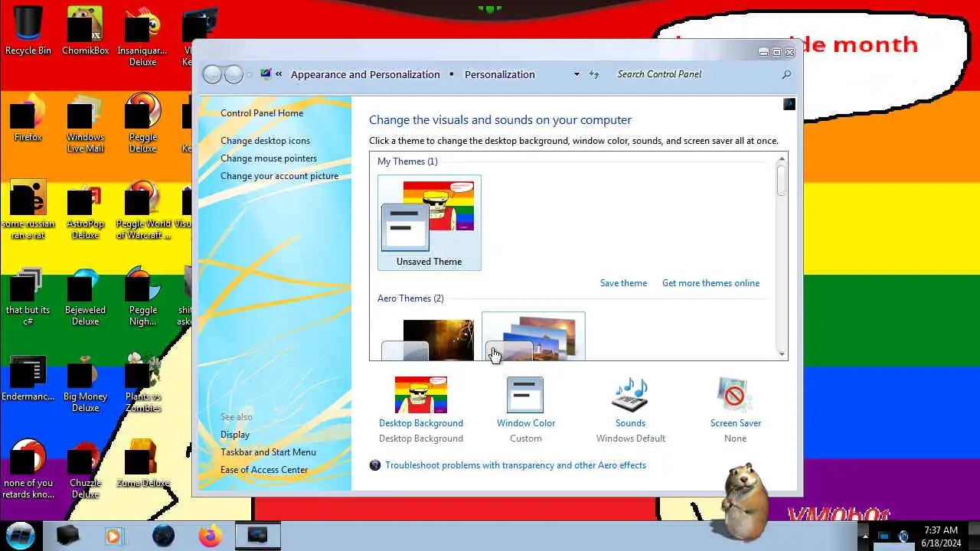Select the highlighted Aero theme with stacked landscape photos
980x551 pixels.
coord(534,337)
